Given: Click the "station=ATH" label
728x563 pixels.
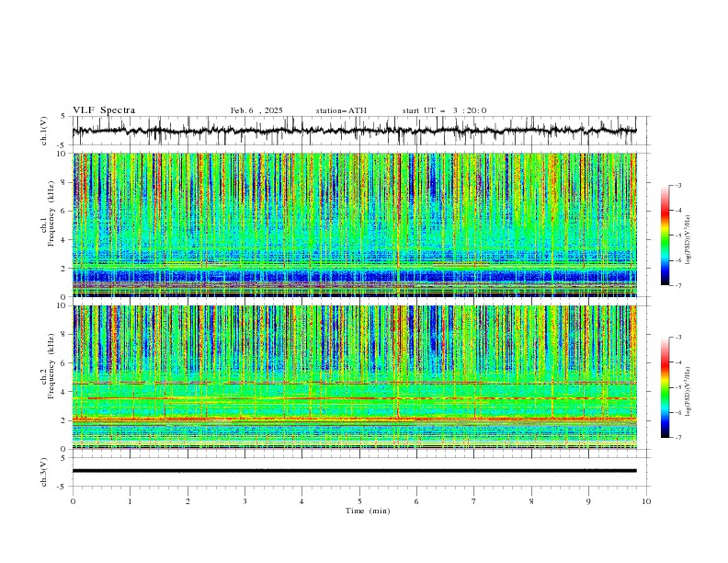Looking at the screenshot, I should pyautogui.click(x=341, y=110).
